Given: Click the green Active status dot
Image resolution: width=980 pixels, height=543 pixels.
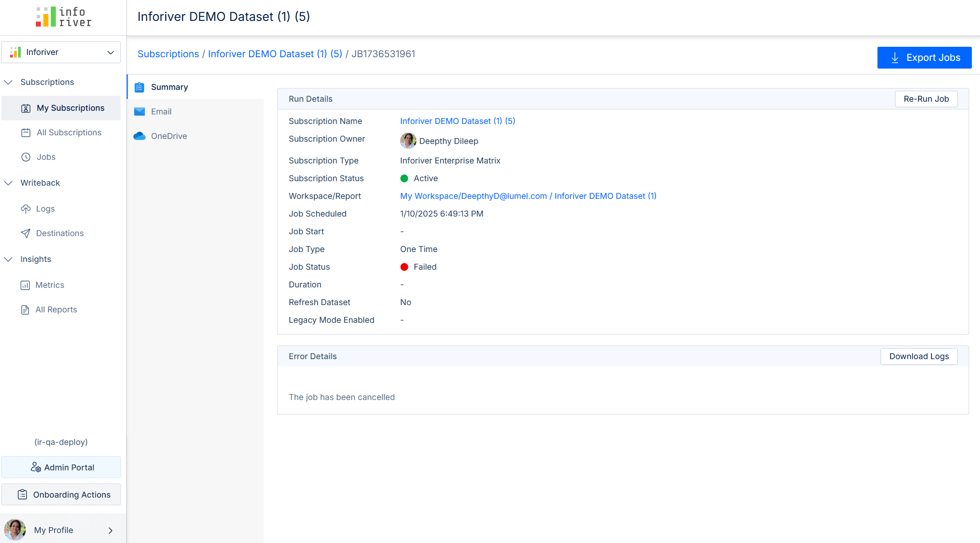Looking at the screenshot, I should [404, 178].
